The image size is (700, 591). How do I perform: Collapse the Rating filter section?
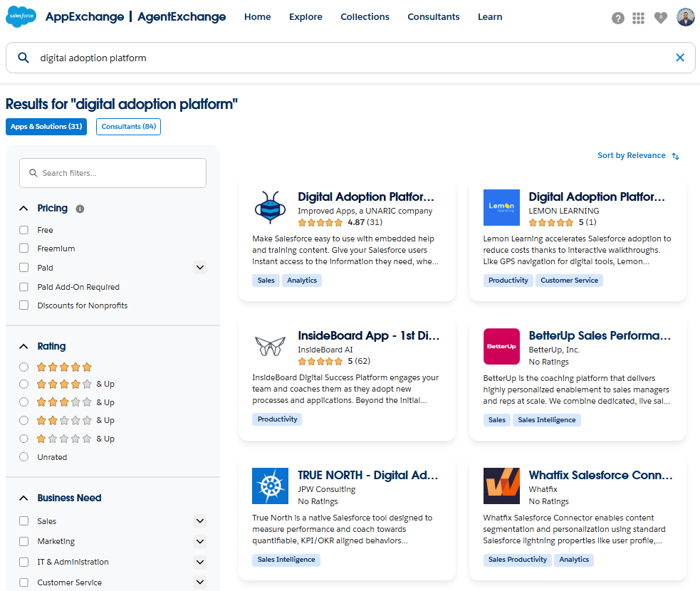click(x=23, y=346)
